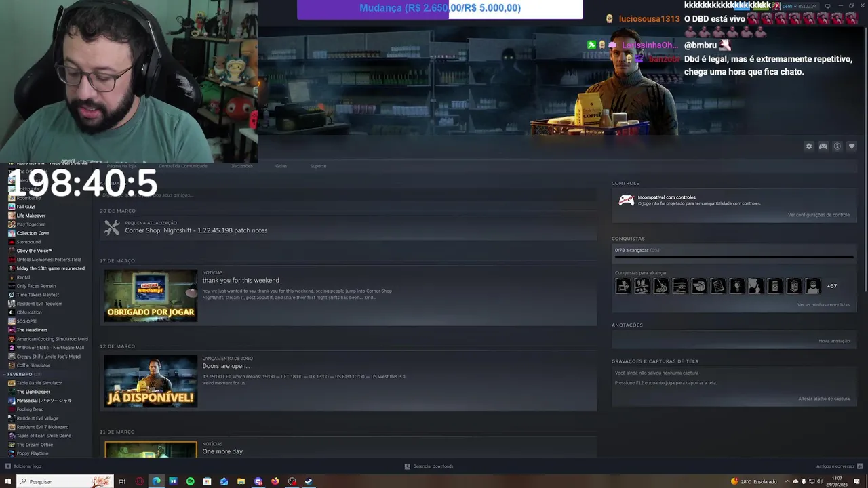The height and width of the screenshot is (488, 868).
Task: Select the light bulb achievement icon
Action: click(x=736, y=286)
